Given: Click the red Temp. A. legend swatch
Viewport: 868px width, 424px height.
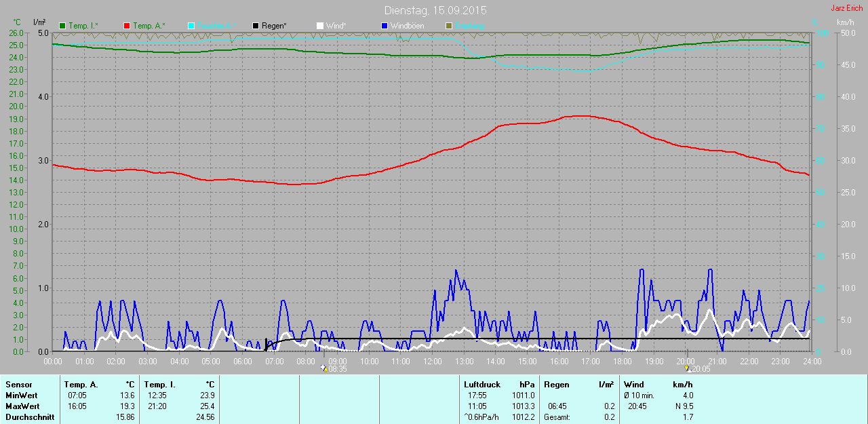Looking at the screenshot, I should click(x=127, y=26).
